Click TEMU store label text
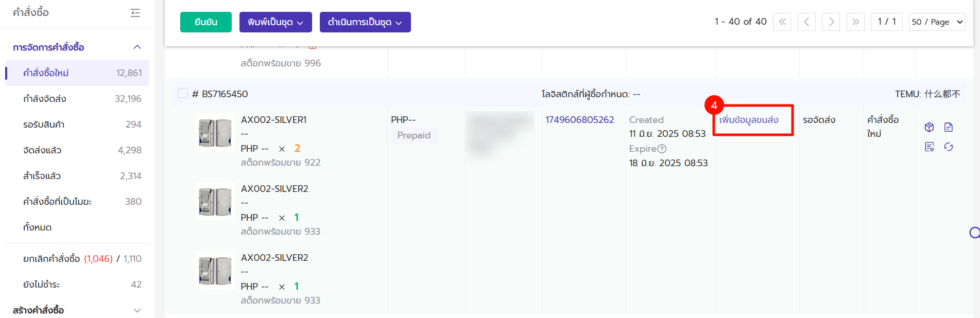 (x=927, y=94)
